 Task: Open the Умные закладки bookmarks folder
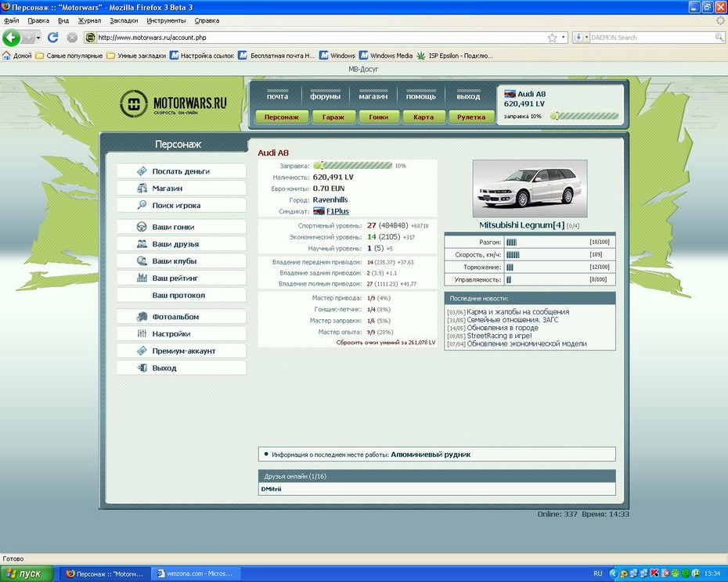coord(136,56)
